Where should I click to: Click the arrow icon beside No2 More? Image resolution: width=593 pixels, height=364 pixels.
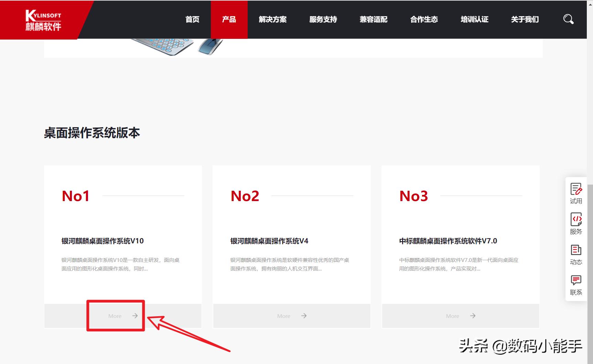304,316
